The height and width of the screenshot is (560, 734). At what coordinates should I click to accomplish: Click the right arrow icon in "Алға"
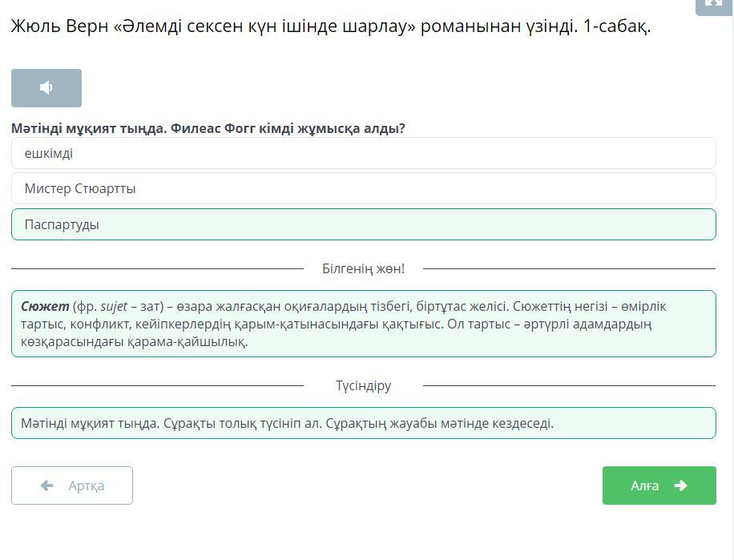(x=681, y=485)
